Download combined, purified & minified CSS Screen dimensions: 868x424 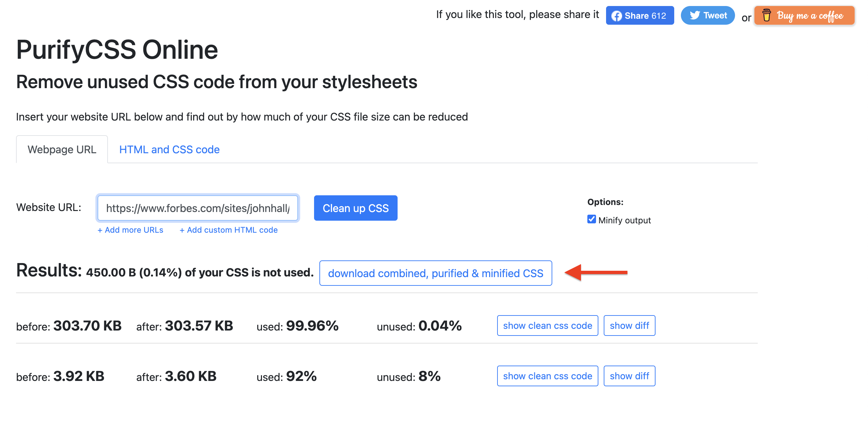click(x=435, y=273)
